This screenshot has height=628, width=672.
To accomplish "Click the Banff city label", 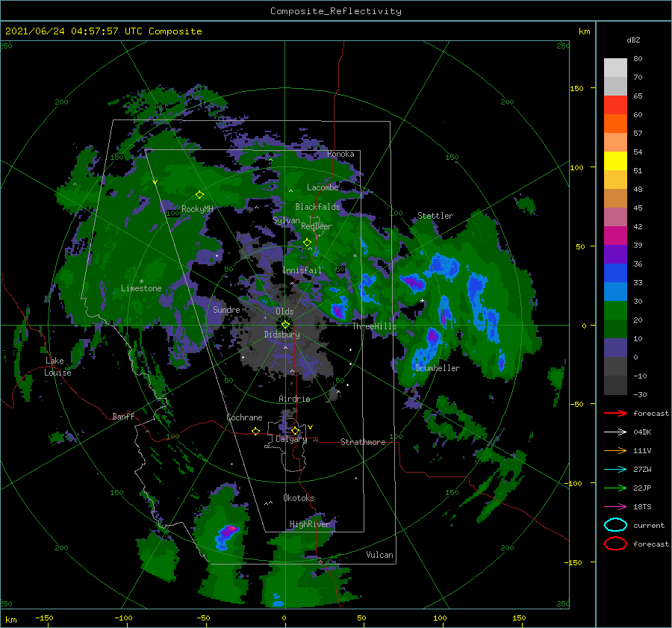I will [x=123, y=416].
